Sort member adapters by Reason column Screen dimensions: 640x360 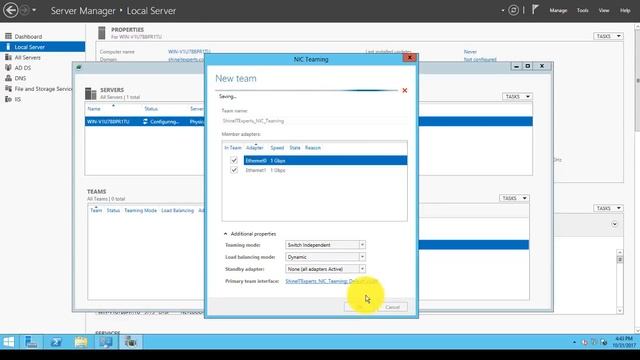[313, 148]
